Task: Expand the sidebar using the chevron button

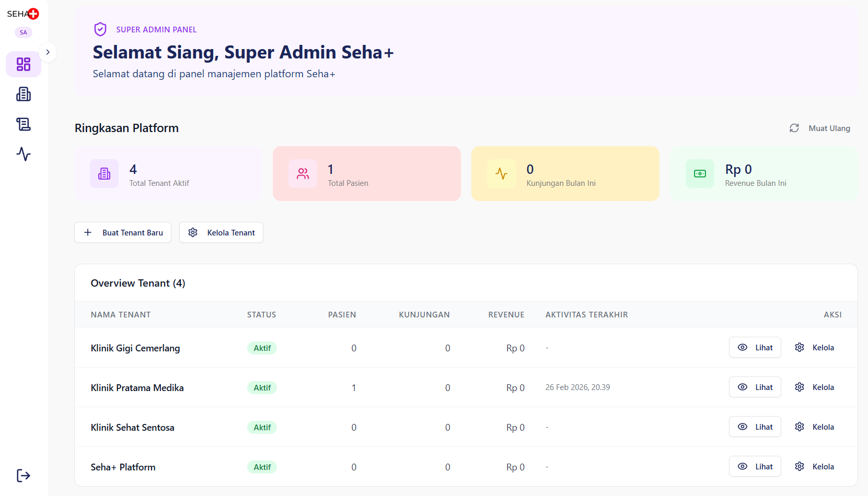Action: (x=48, y=52)
